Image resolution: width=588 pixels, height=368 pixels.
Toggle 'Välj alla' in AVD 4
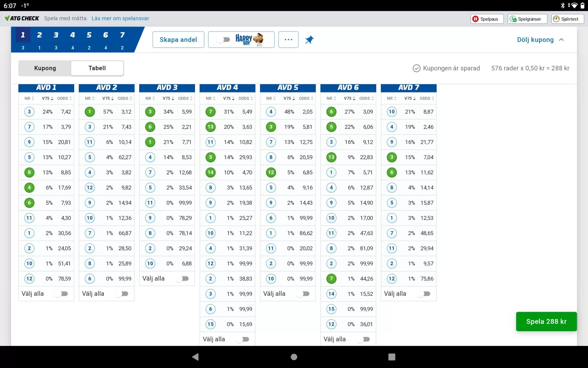point(243,339)
